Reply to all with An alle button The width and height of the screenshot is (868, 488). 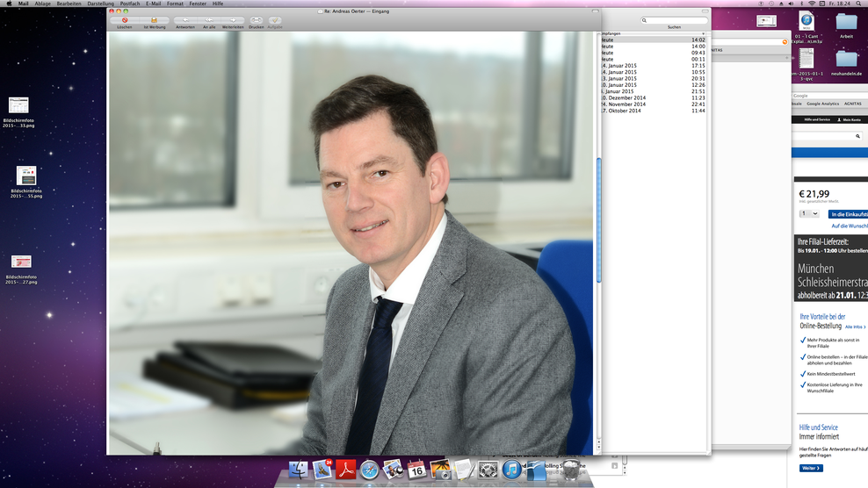click(x=209, y=20)
